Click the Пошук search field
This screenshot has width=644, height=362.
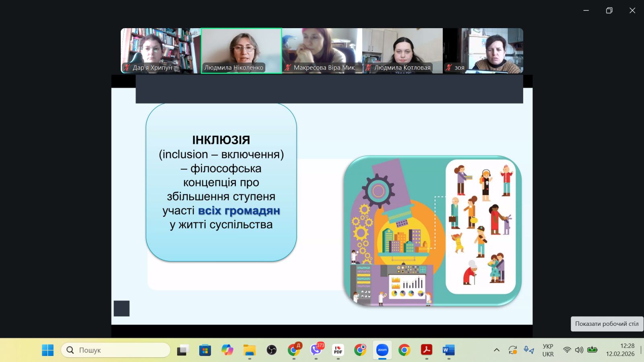[116, 350]
